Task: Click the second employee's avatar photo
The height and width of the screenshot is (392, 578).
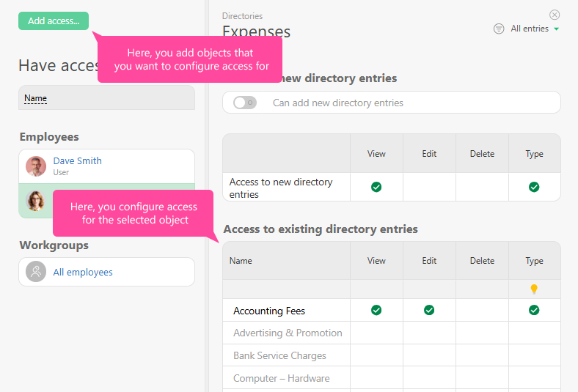Action: tap(36, 201)
